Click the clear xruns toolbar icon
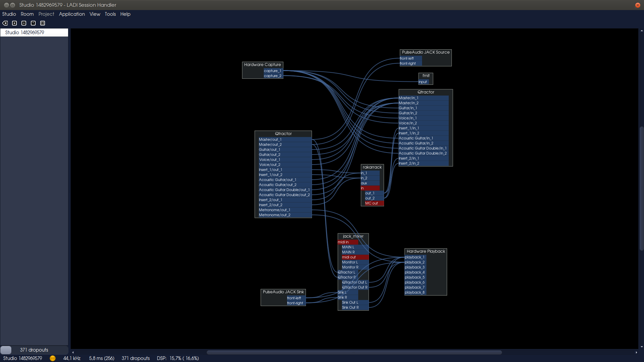The image size is (644, 362). [x=5, y=23]
